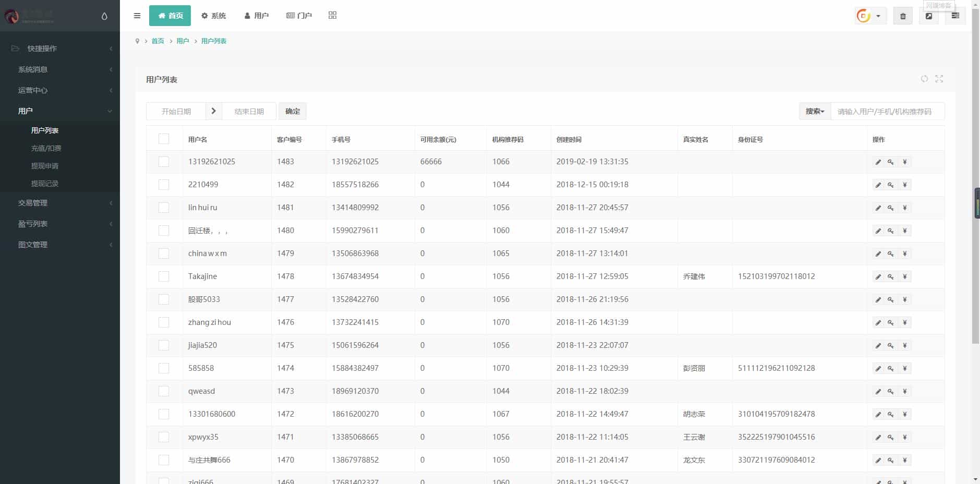The image size is (980, 484).
Task: Click the 开始日期 date field
Action: [176, 111]
